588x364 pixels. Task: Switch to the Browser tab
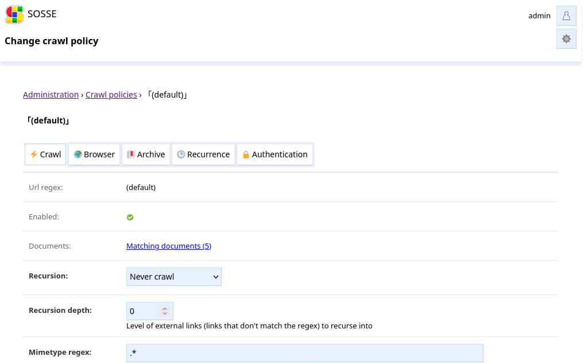pos(94,154)
